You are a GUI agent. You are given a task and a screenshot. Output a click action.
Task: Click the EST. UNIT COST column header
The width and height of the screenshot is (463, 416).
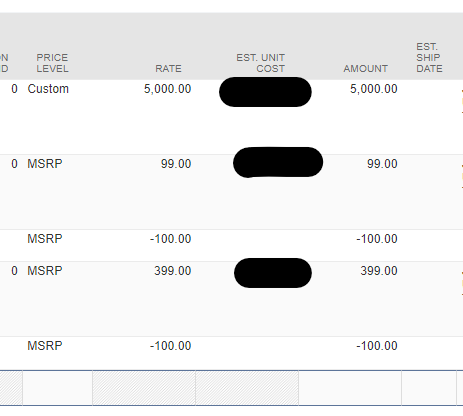point(261,63)
